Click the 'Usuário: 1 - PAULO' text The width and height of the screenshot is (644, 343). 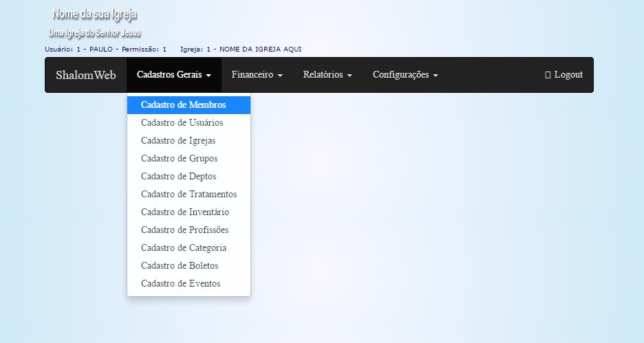click(79, 49)
